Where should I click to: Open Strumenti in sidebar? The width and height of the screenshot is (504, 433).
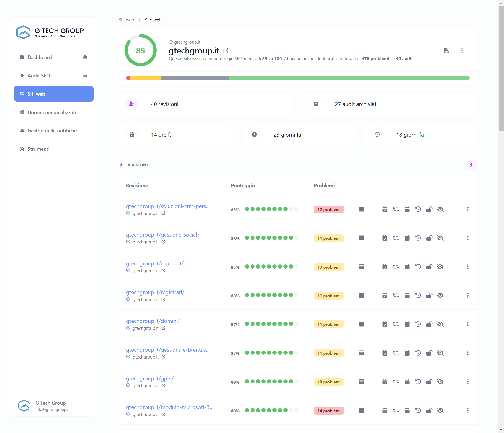(x=38, y=149)
